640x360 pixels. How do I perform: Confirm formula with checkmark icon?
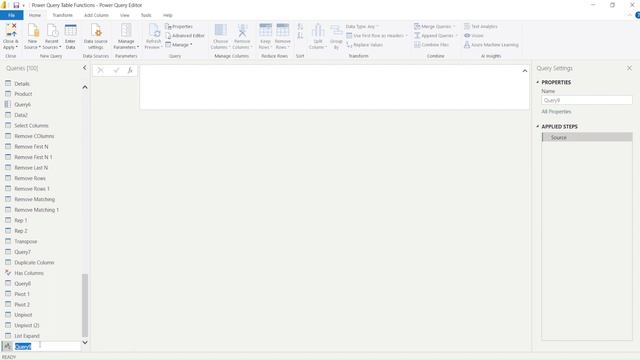pos(116,71)
